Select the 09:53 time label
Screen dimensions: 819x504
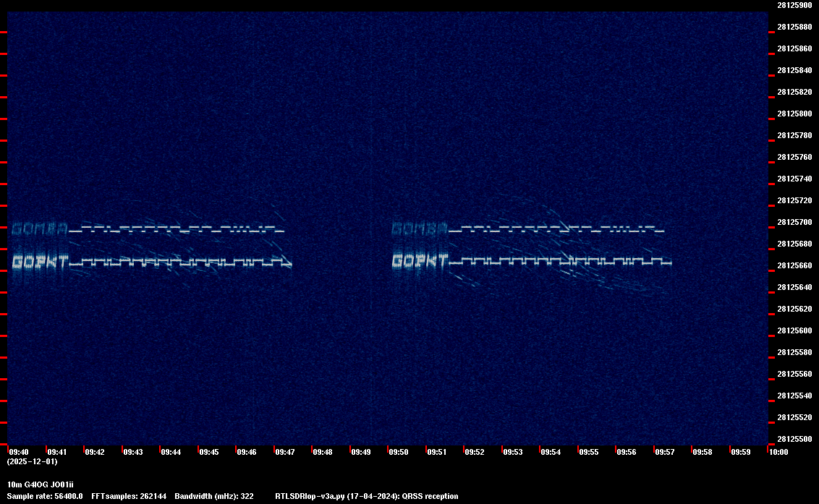[x=513, y=452]
